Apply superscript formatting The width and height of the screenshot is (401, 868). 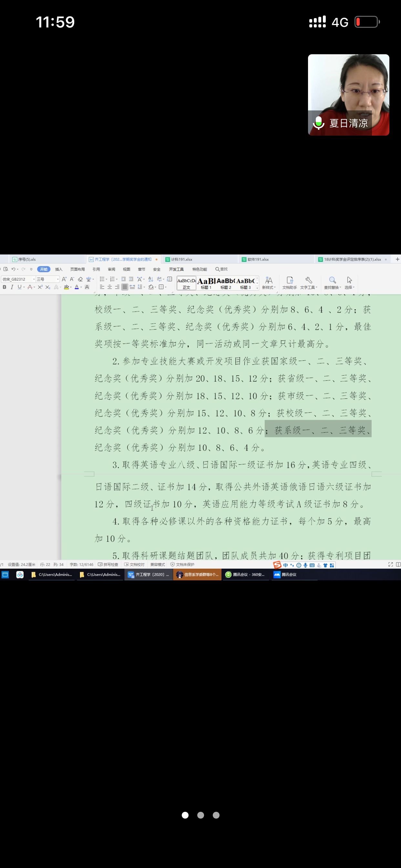coord(40,287)
